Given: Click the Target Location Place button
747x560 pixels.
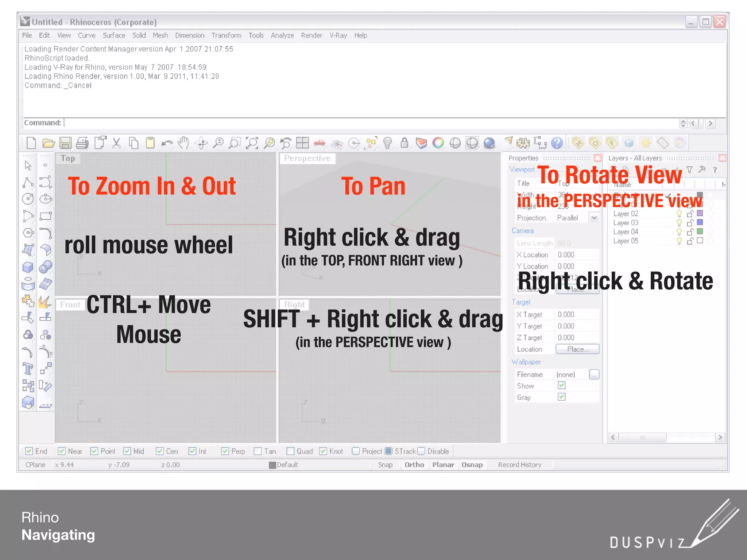Looking at the screenshot, I should click(x=577, y=349).
